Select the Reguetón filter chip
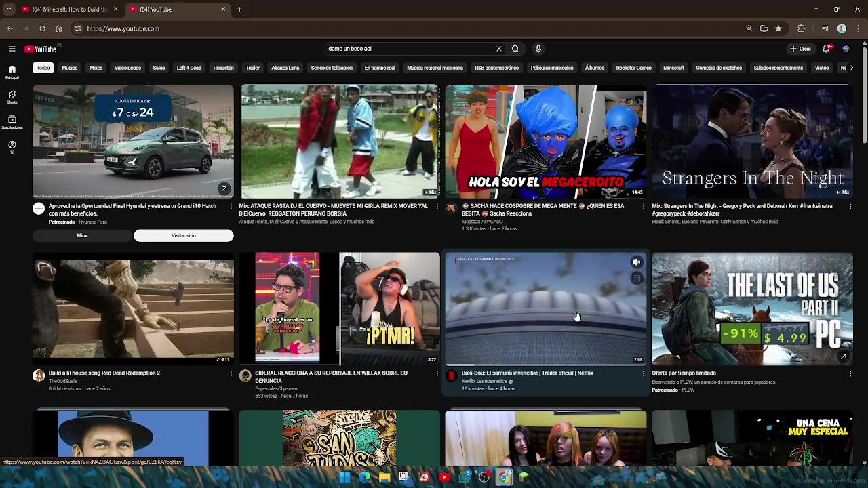The height and width of the screenshot is (488, 868). point(223,68)
